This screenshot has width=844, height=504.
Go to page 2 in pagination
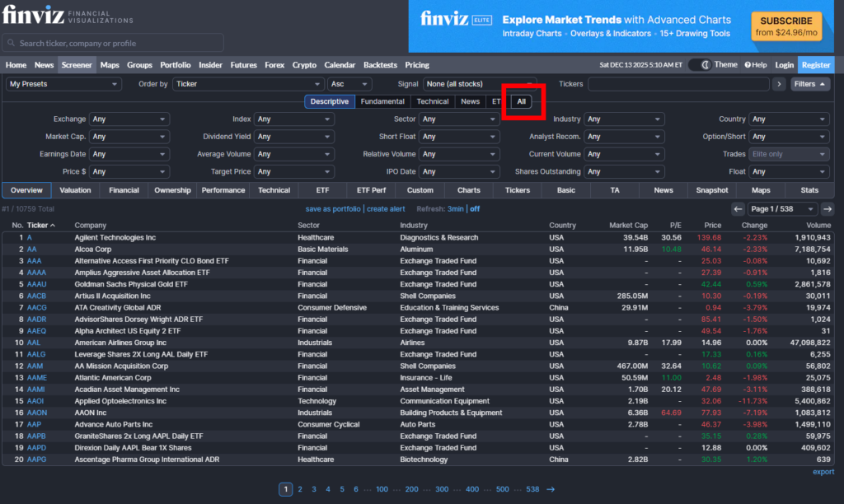click(x=300, y=489)
